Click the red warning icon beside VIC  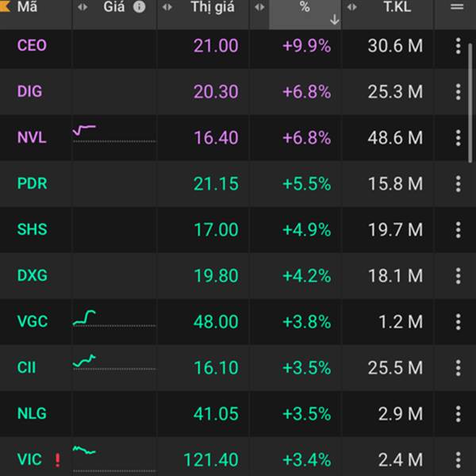[57, 460]
